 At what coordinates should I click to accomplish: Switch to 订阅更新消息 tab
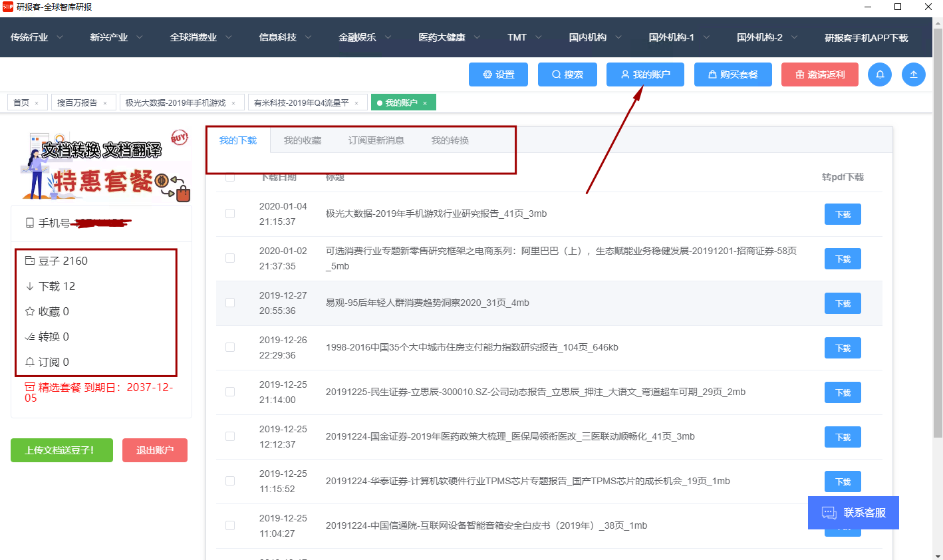(x=376, y=140)
